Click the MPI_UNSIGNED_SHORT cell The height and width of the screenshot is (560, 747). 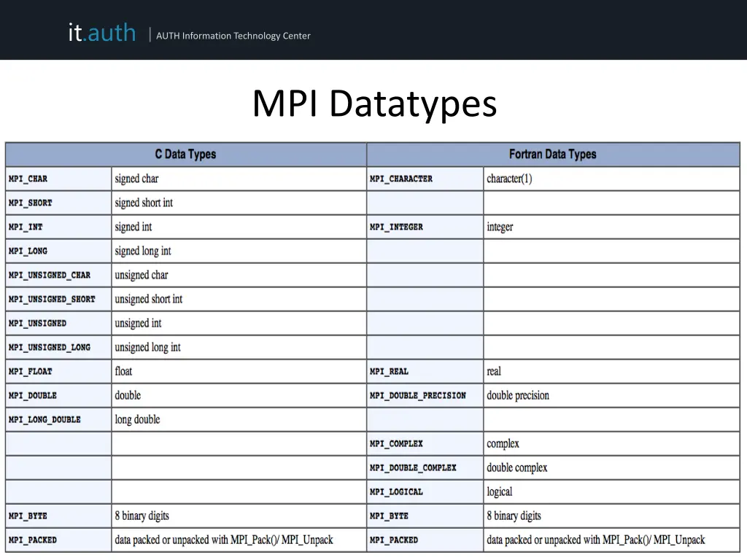click(x=58, y=300)
